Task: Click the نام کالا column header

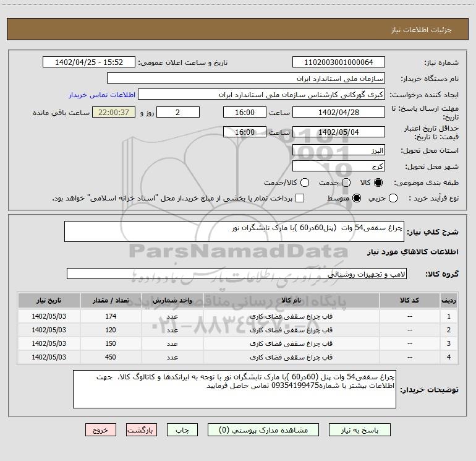Action: (x=291, y=301)
